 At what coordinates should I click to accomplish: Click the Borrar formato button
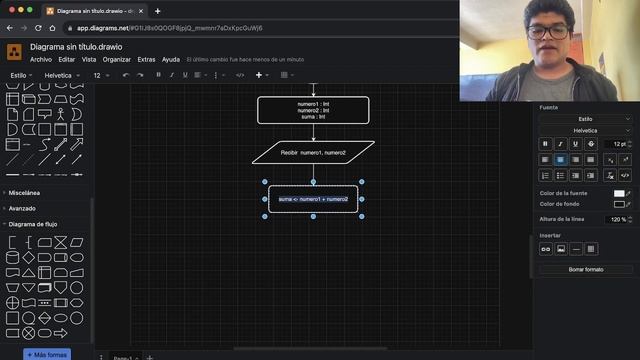pos(586,269)
